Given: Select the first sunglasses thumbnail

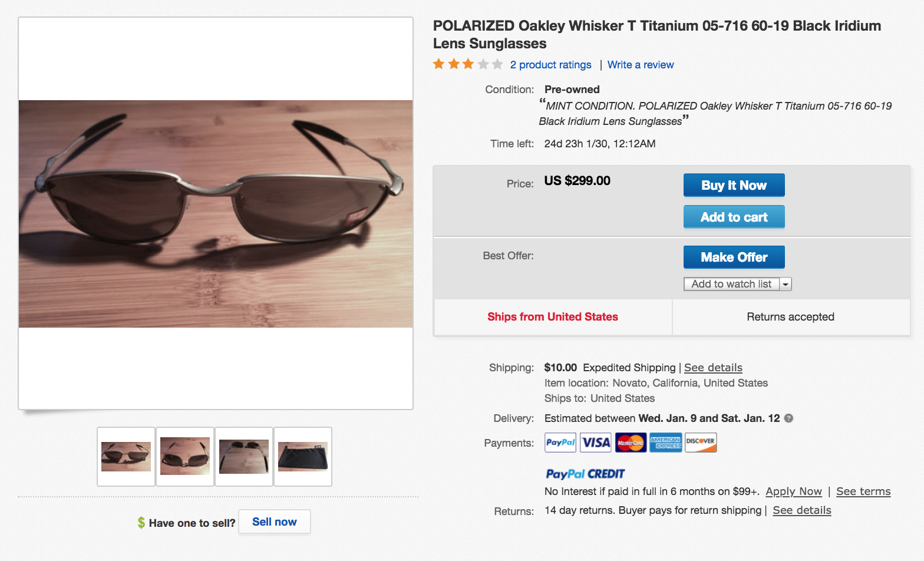Looking at the screenshot, I should [126, 457].
